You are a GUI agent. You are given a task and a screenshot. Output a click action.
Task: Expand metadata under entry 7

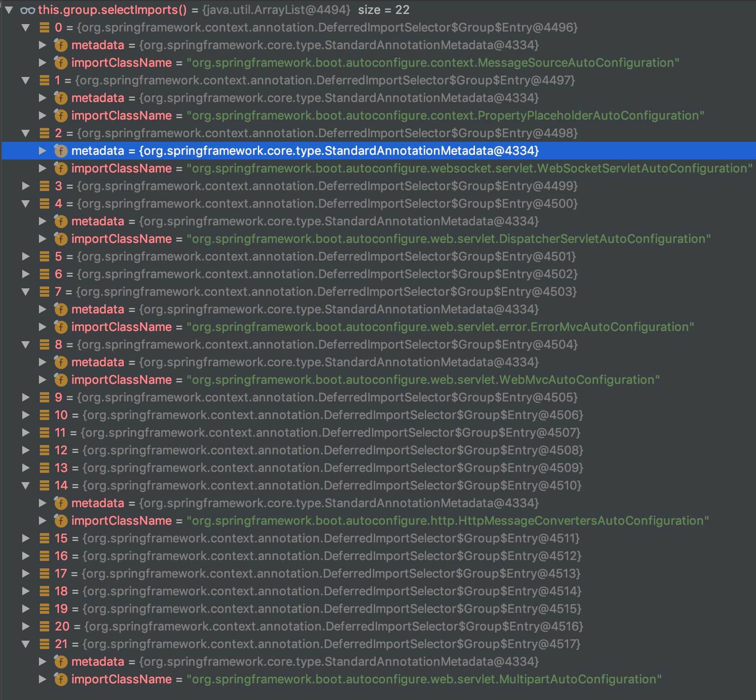click(42, 309)
